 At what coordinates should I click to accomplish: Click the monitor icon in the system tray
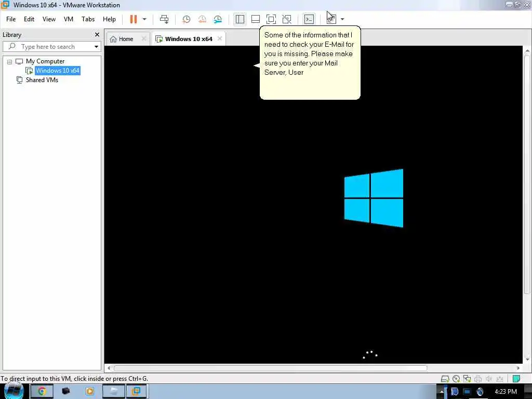(467, 392)
